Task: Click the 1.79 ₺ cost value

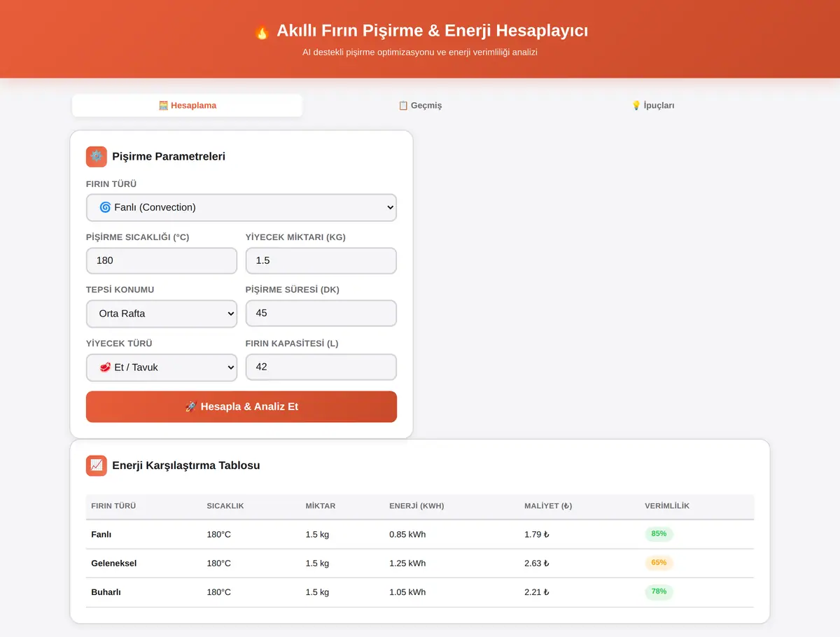Action: pyautogui.click(x=537, y=534)
